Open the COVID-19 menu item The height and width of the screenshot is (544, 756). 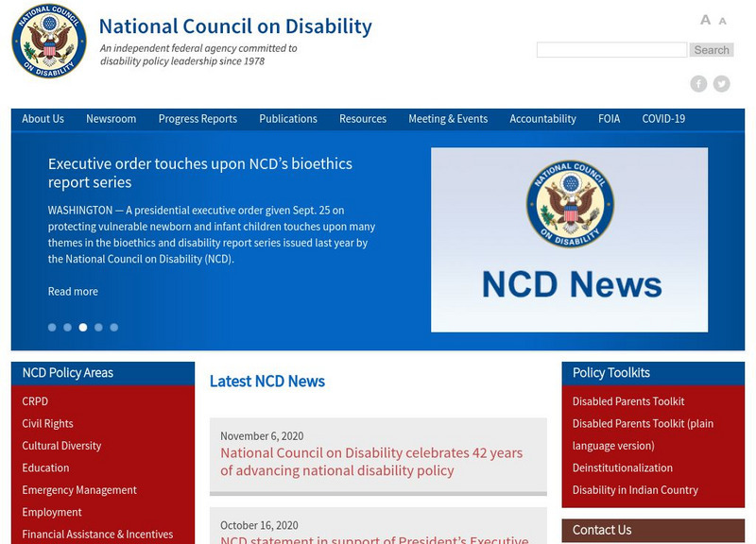coord(663,119)
